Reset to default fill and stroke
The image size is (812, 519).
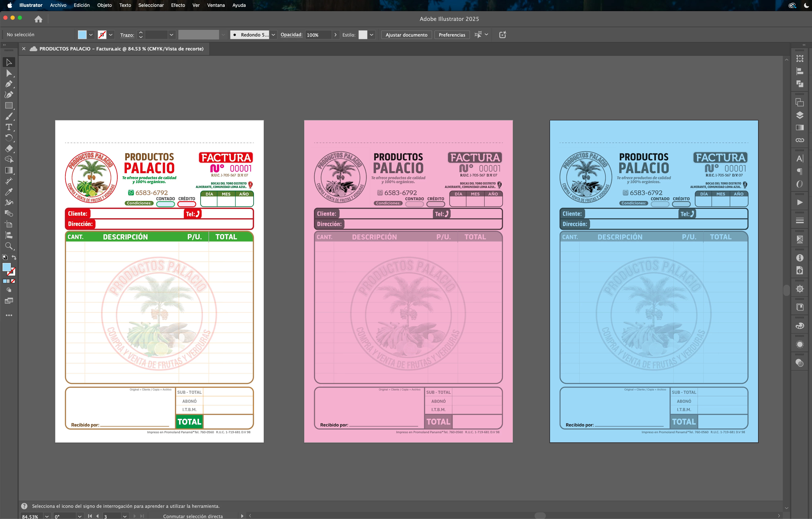(x=5, y=257)
